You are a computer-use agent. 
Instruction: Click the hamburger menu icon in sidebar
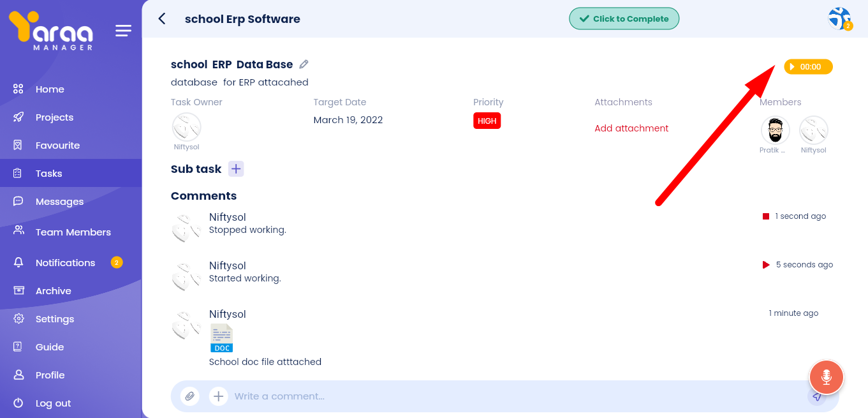(123, 31)
